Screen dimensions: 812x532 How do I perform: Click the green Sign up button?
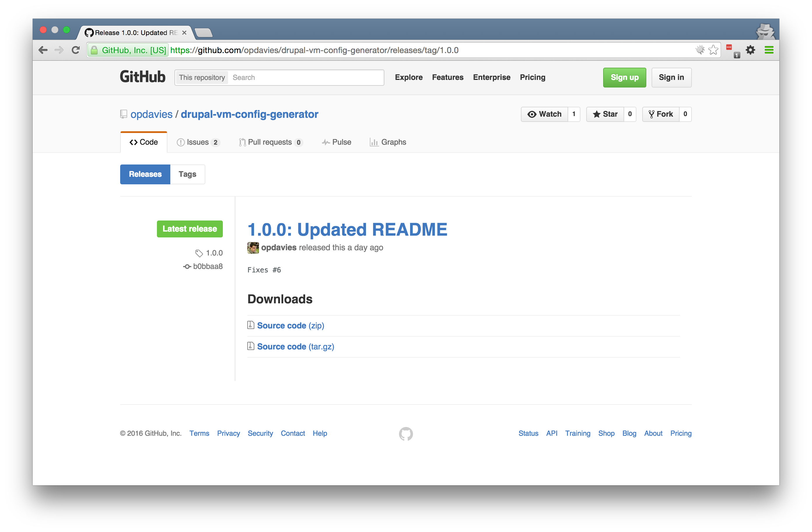pyautogui.click(x=624, y=78)
